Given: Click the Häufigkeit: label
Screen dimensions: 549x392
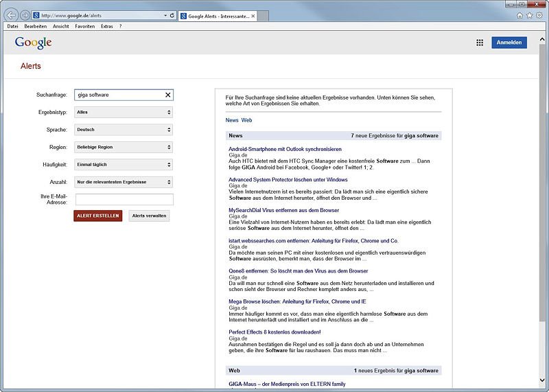Looking at the screenshot, I should [x=55, y=164].
